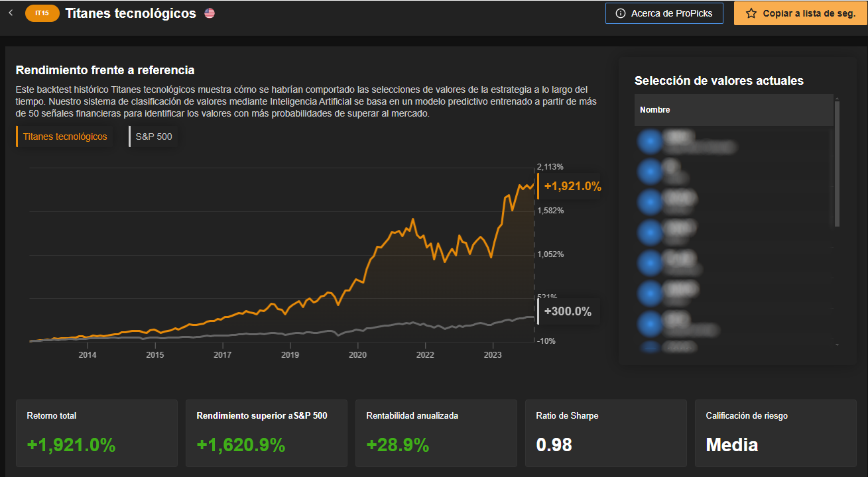Click the Rendimiento frente a referencia heading

pyautogui.click(x=105, y=70)
